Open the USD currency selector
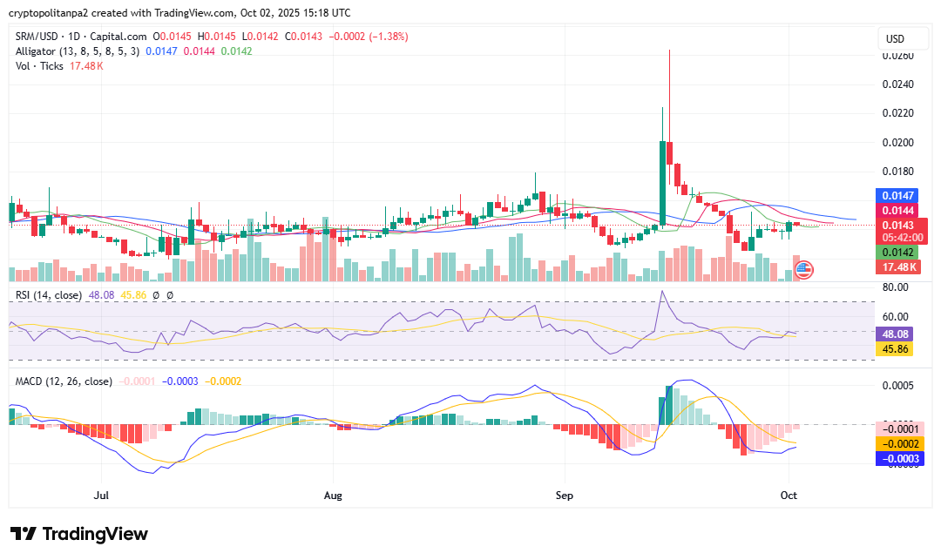941x560 pixels. 895,39
